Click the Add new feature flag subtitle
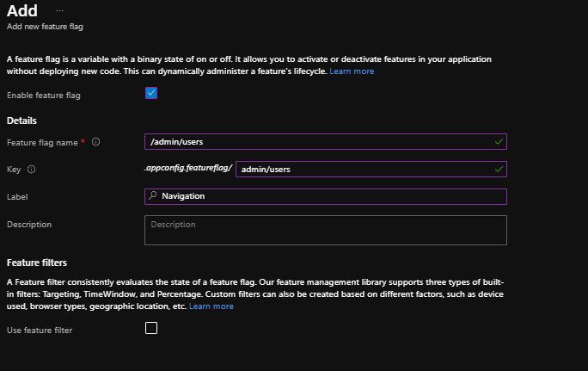The height and width of the screenshot is (371, 588). [x=45, y=27]
